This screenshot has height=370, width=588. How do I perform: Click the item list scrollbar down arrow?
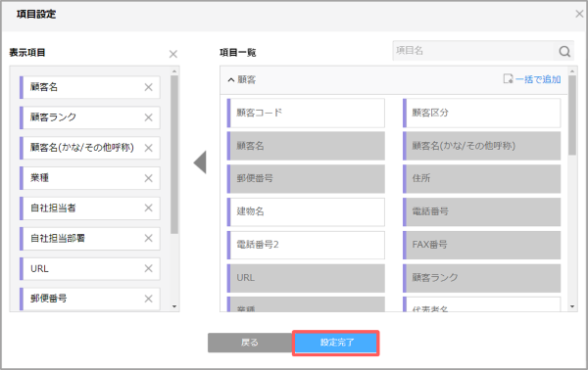pos(572,306)
